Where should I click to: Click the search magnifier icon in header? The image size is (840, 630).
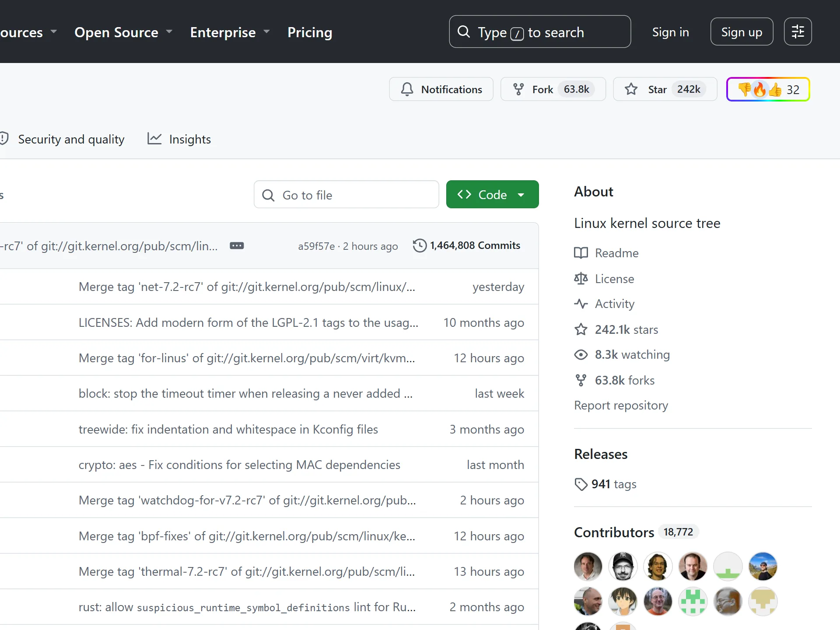tap(463, 31)
